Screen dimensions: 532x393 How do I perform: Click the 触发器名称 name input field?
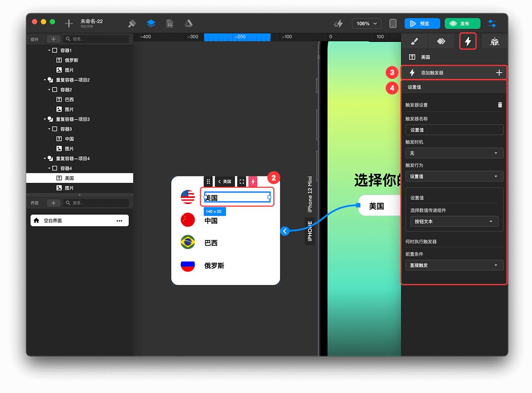tap(454, 130)
